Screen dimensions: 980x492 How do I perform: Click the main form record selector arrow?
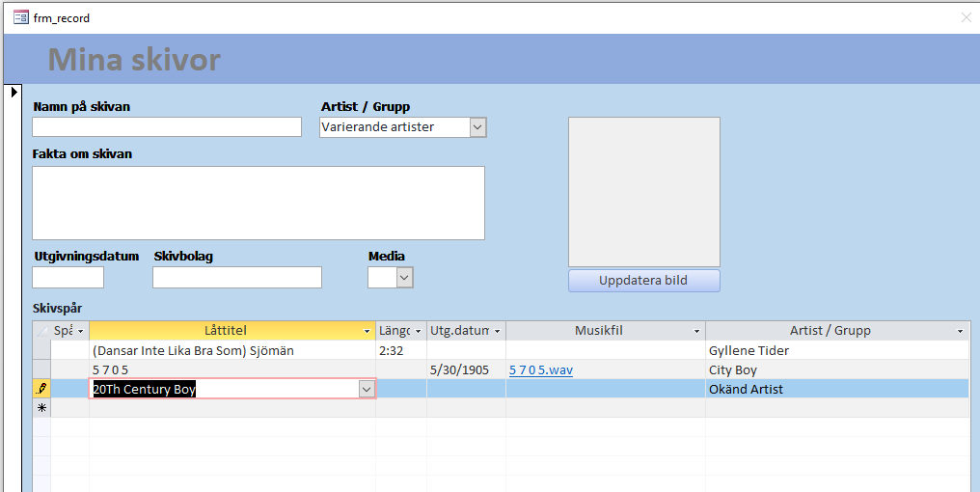click(14, 92)
